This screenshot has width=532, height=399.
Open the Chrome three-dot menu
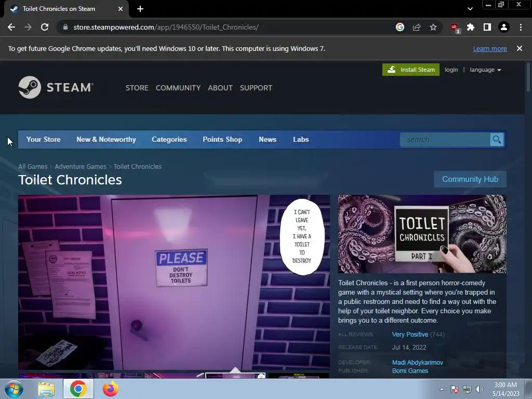[521, 27]
